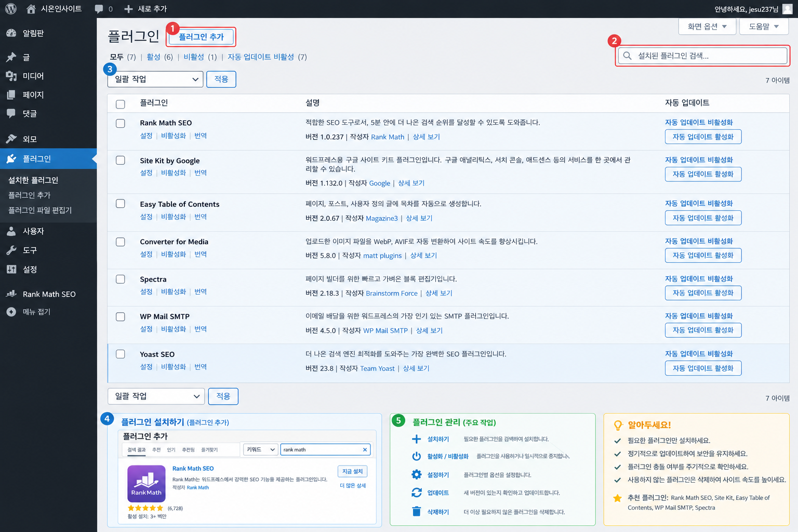798x532 pixels.
Task: Check the Converter for Media checkbox
Action: 121,242
